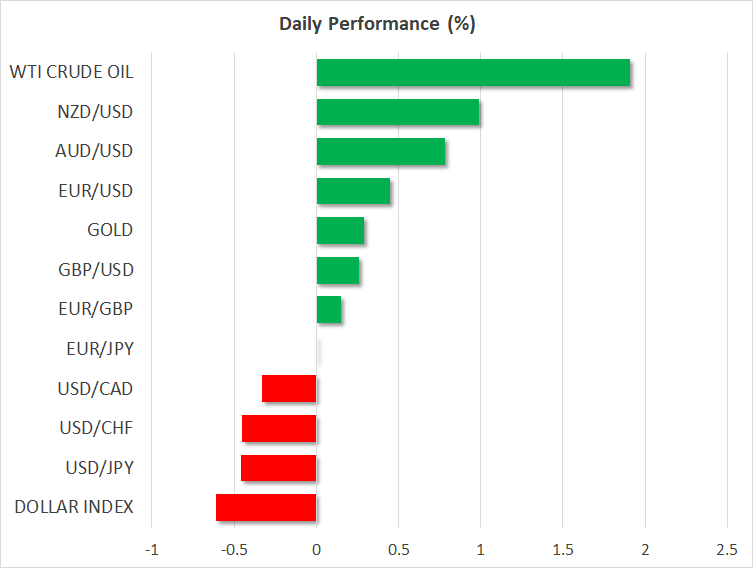Click the Daily Performance (%) chart title

376,24
